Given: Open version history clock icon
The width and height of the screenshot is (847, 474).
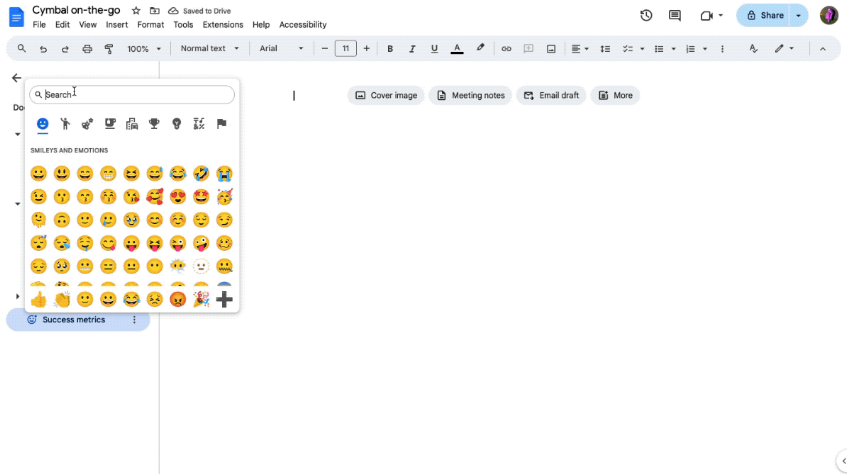Looking at the screenshot, I should click(646, 16).
